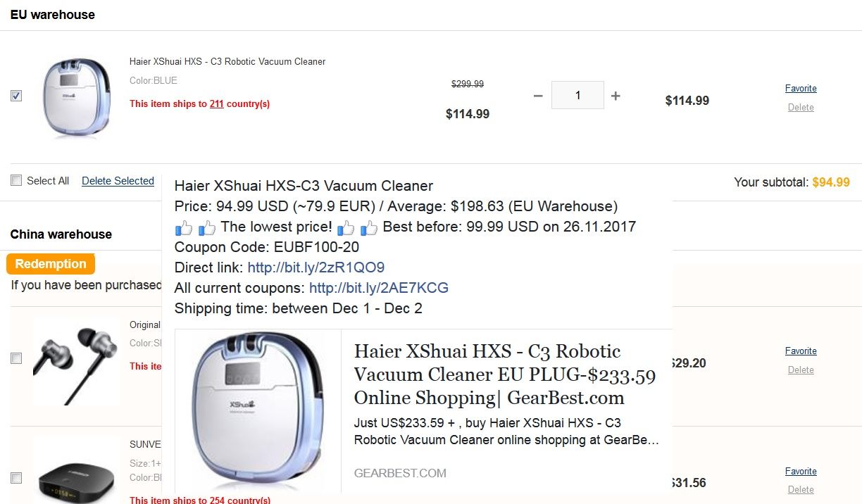Click the quantity input field
Screen dimensions: 862x504
coord(577,96)
